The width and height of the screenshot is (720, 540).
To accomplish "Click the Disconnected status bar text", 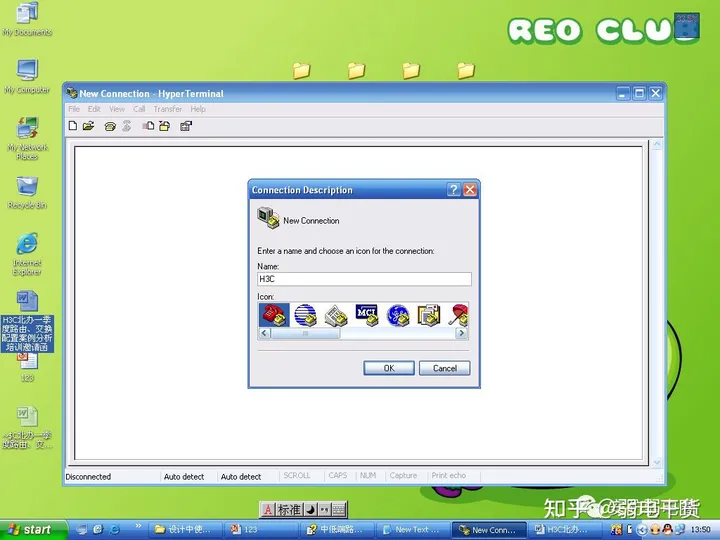I will click(x=88, y=477).
